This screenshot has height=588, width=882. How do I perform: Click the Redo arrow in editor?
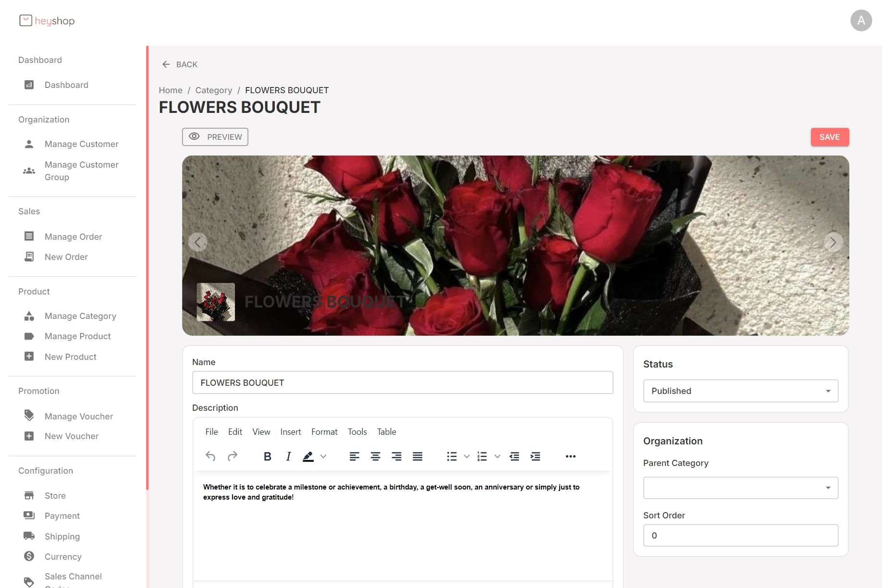click(233, 456)
